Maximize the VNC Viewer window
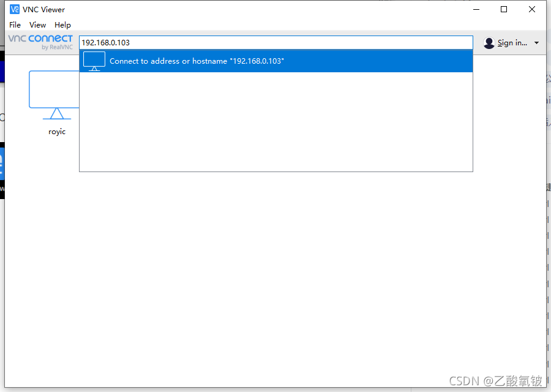The height and width of the screenshot is (392, 551). coord(504,9)
